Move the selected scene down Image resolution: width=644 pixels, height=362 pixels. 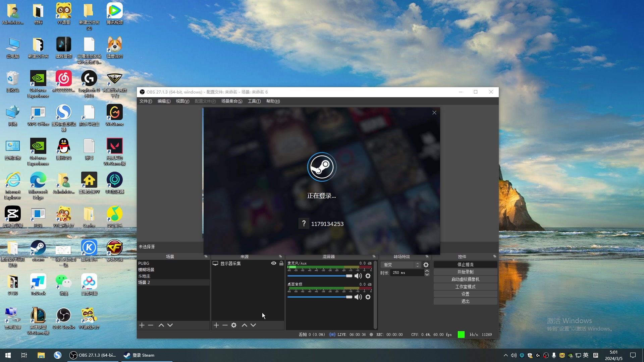pyautogui.click(x=170, y=325)
